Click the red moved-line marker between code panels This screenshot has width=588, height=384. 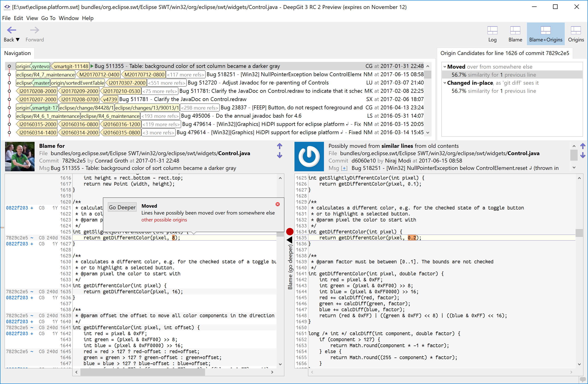pyautogui.click(x=290, y=232)
